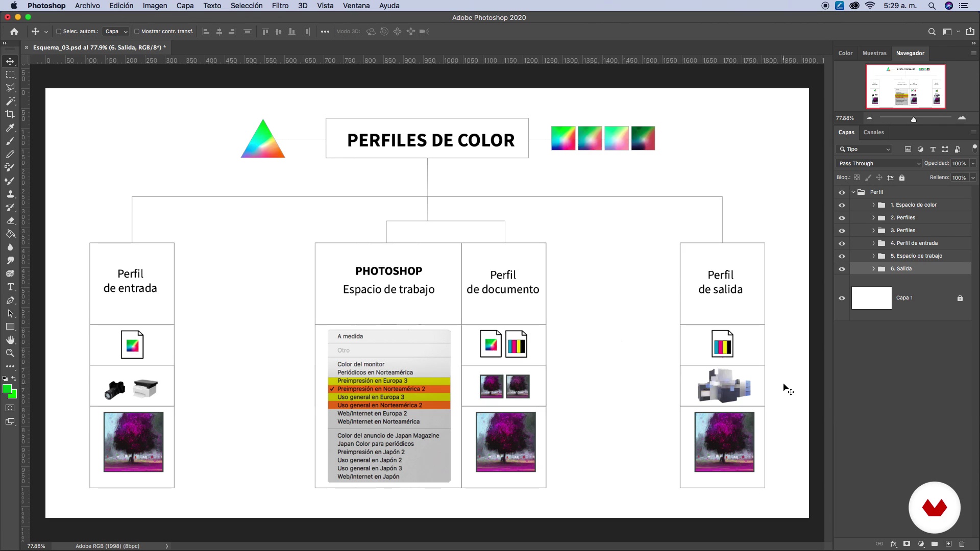980x551 pixels.
Task: Select the Move tool
Action: [10, 61]
